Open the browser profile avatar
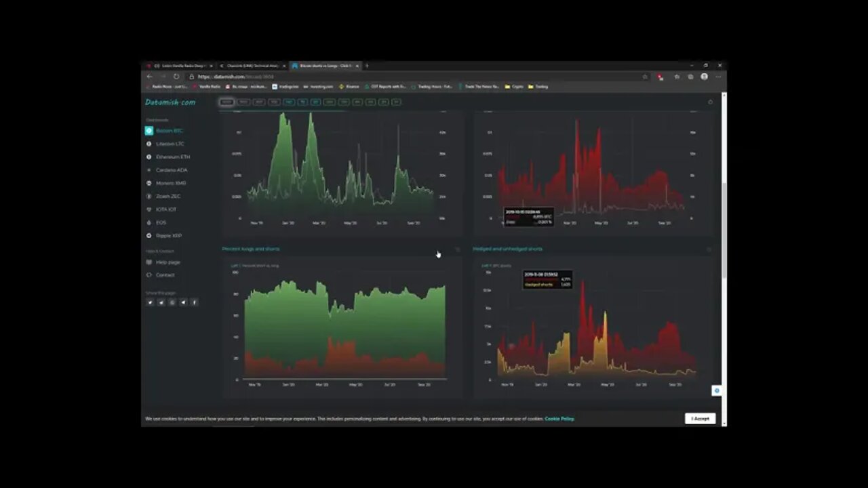The width and height of the screenshot is (868, 488). click(704, 77)
